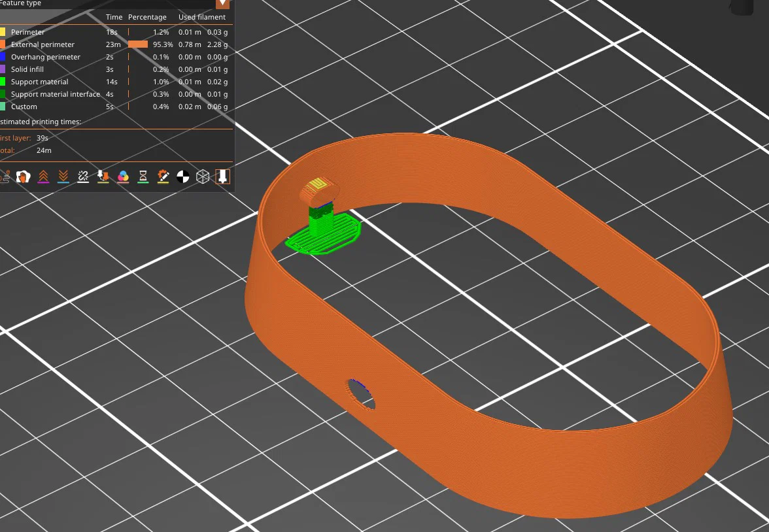Click the Total 24m value
The height and width of the screenshot is (532, 769).
(x=44, y=150)
